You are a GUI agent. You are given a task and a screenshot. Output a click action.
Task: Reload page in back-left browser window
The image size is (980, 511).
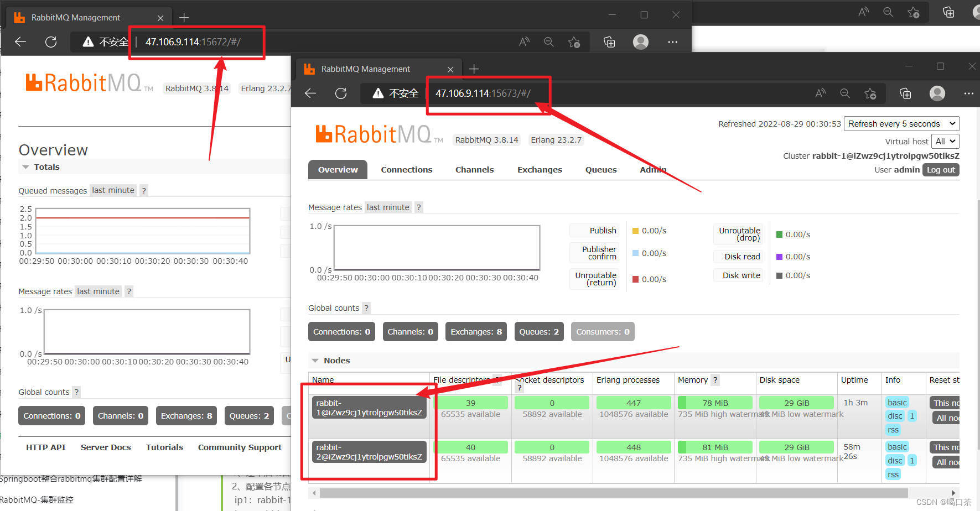coord(51,42)
